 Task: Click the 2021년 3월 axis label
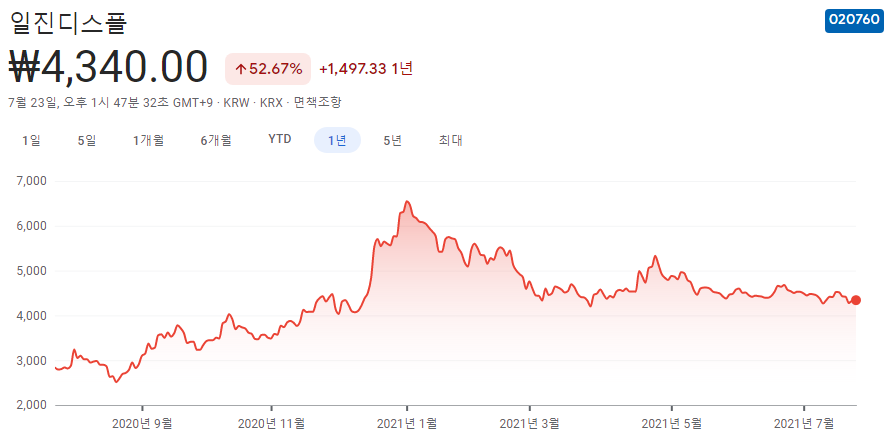point(530,423)
